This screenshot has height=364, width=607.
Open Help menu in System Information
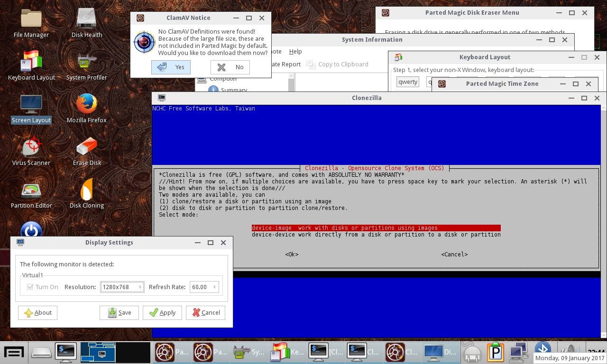tap(295, 51)
